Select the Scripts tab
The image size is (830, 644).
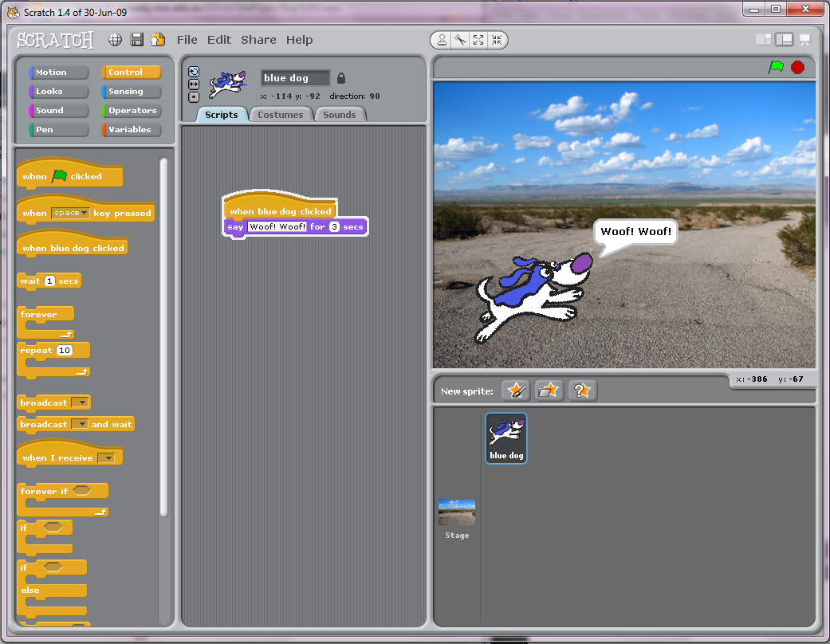pyautogui.click(x=222, y=115)
